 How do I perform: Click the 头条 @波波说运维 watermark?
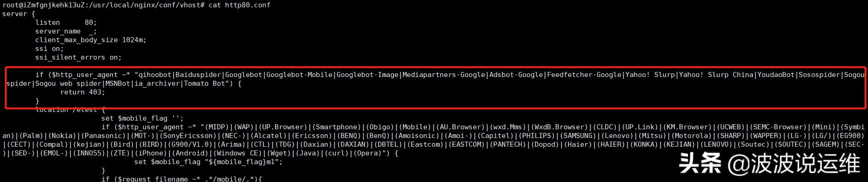[x=770, y=164]
